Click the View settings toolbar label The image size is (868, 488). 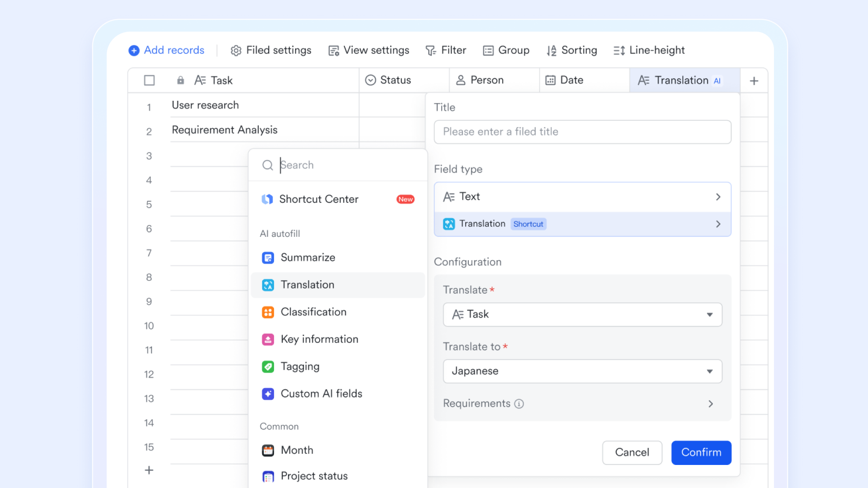coord(376,51)
